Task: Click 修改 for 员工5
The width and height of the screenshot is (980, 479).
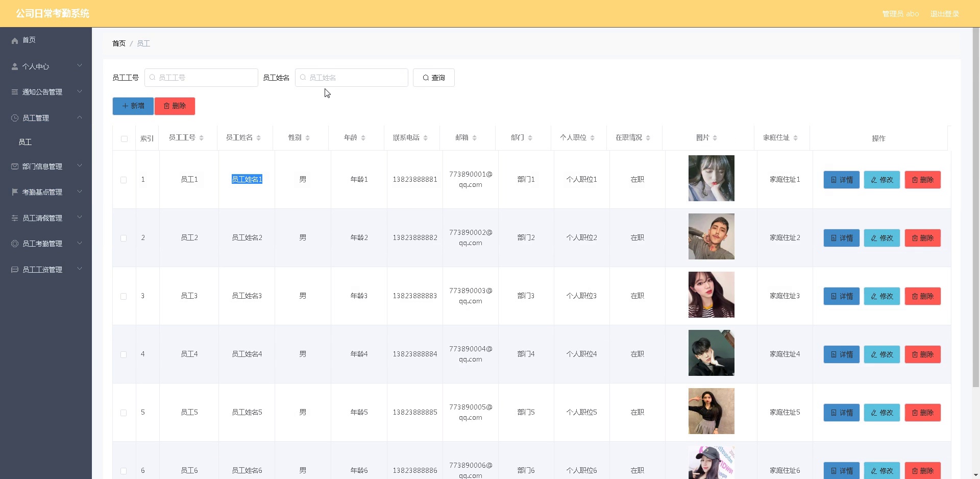Action: (882, 413)
